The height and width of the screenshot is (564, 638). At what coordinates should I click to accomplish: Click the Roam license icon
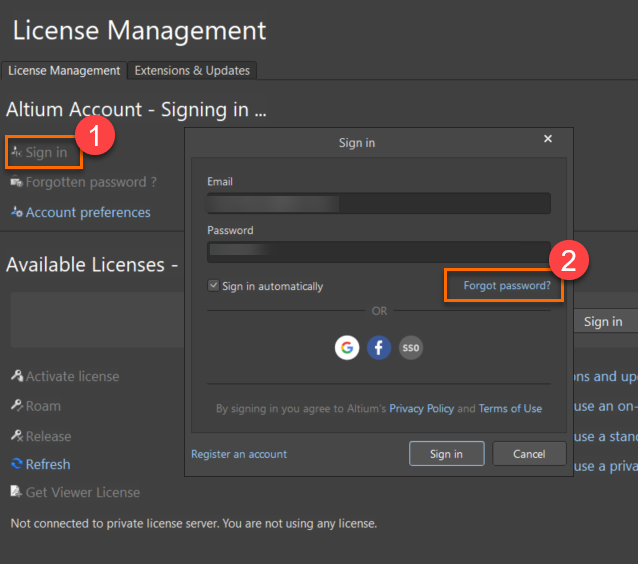[16, 406]
